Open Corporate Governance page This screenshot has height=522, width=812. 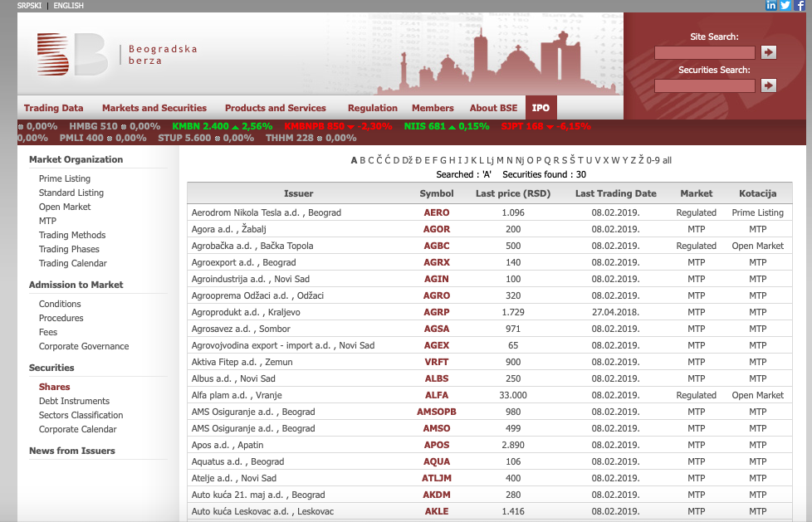(x=84, y=346)
